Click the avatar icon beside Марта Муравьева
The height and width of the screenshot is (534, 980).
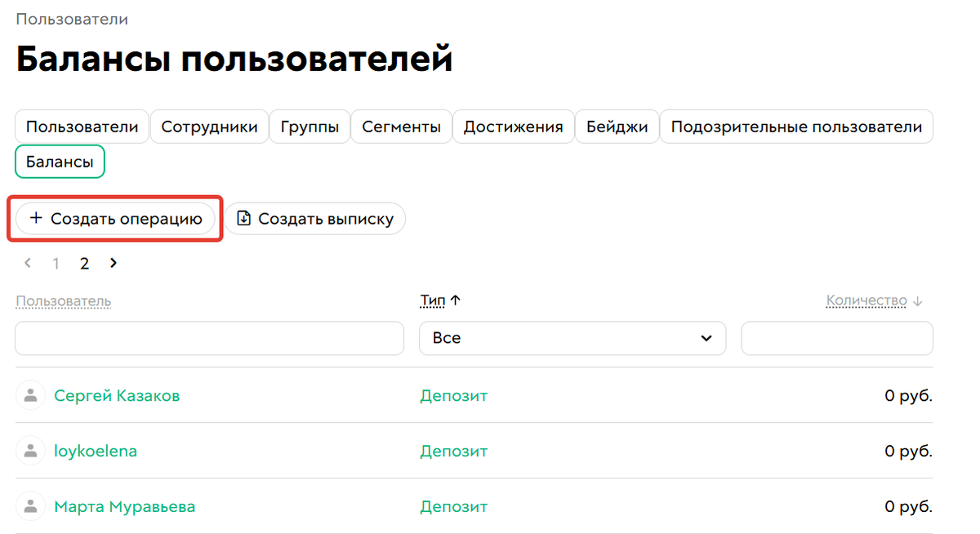click(x=30, y=505)
